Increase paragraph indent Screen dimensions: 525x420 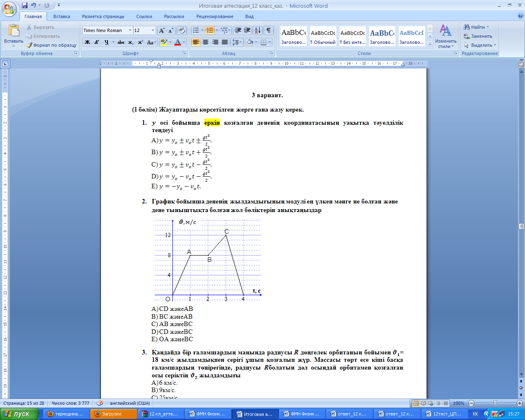(x=247, y=30)
